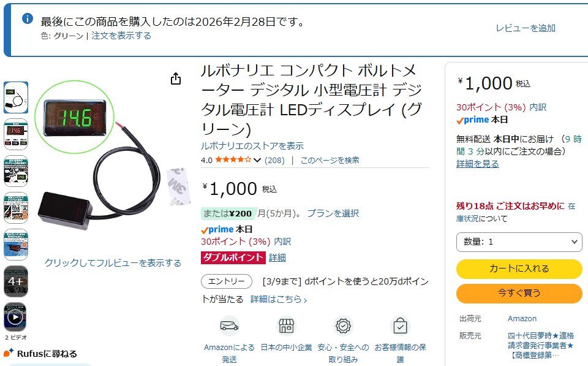This screenshot has width=588, height=366.
Task: Select the first product thumbnail image
Action: click(15, 97)
